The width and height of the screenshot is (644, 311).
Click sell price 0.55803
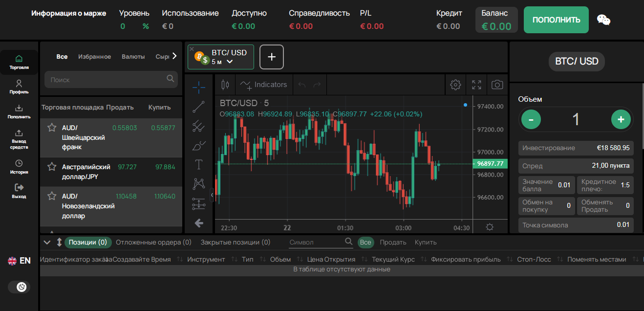(125, 128)
